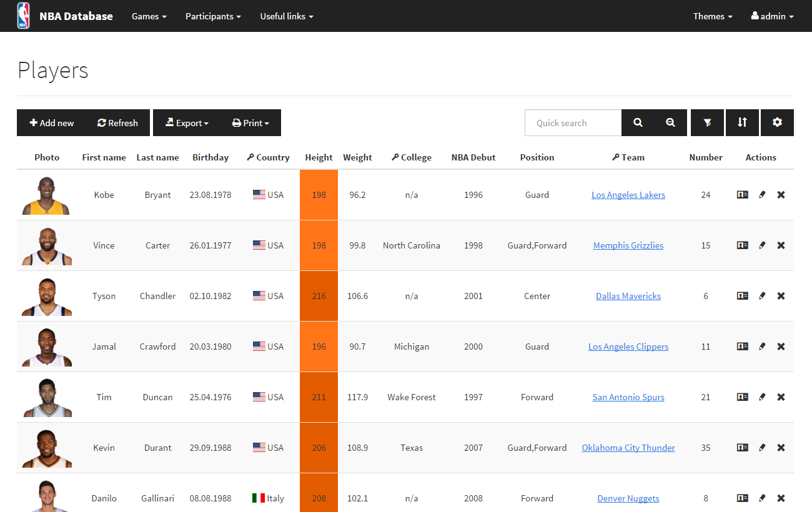Sort by the Team column header
The width and height of the screenshot is (812, 512).
click(x=628, y=157)
